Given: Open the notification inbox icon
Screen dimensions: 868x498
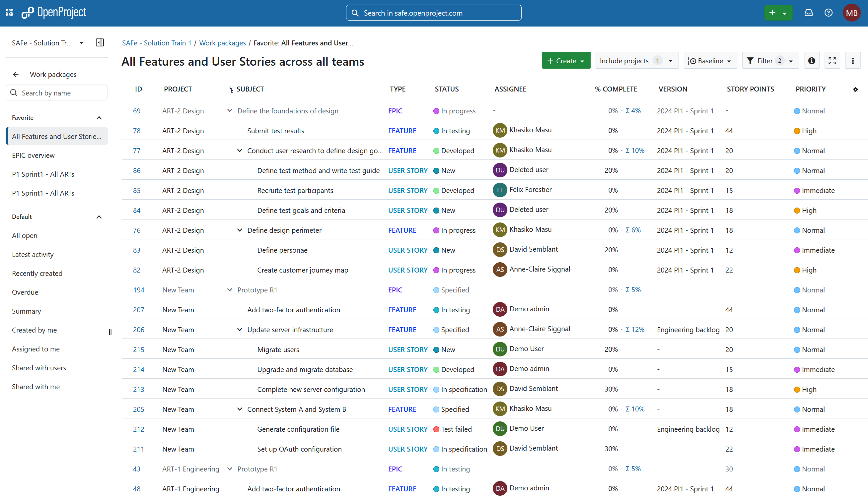Looking at the screenshot, I should tap(809, 13).
